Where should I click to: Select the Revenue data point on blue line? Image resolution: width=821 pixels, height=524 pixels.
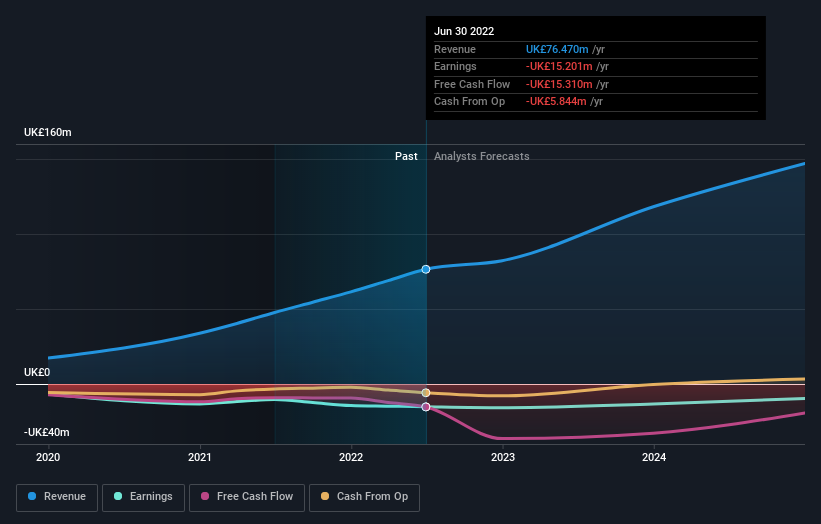(426, 269)
